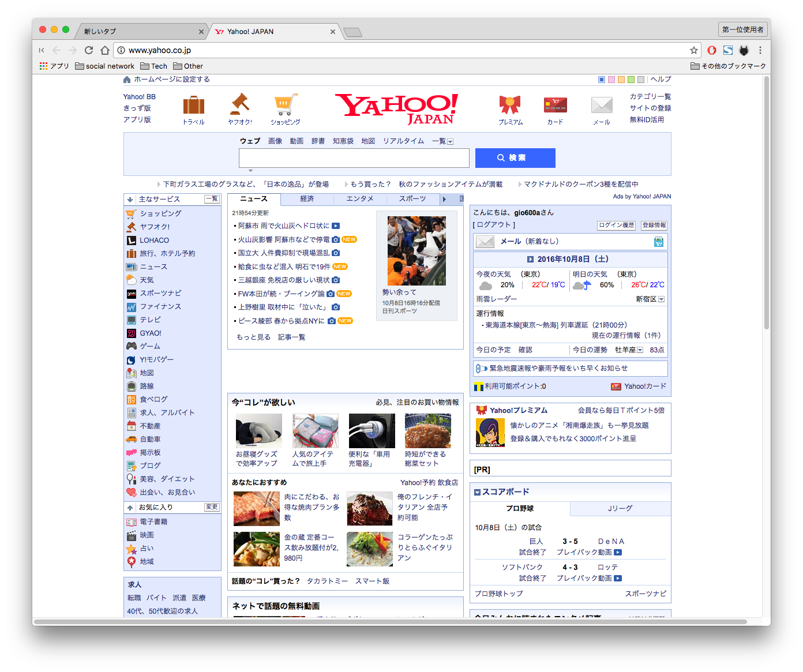Click the 登録情報 button

654,226
